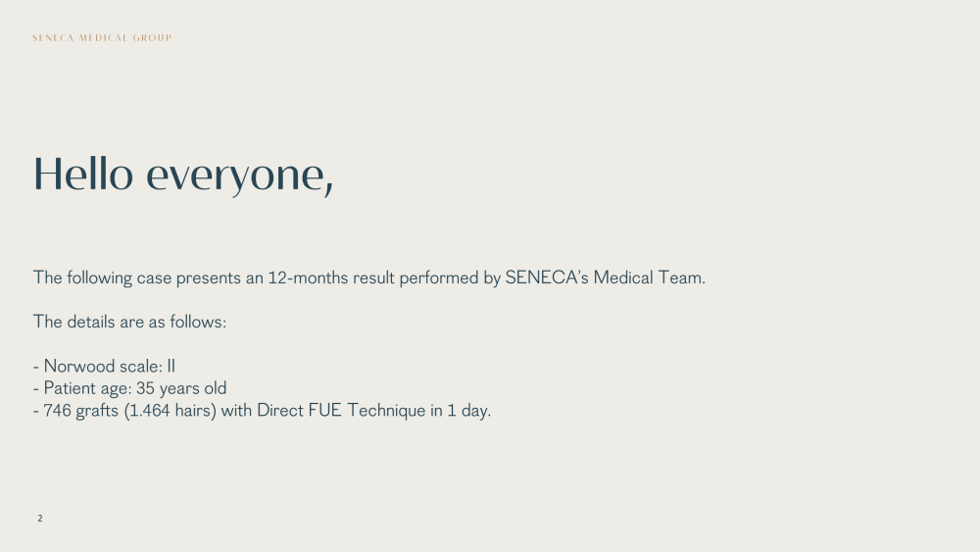Click the Roman numeral 'II' after Norwood scale
Screen dimensions: 980x552
(x=171, y=366)
